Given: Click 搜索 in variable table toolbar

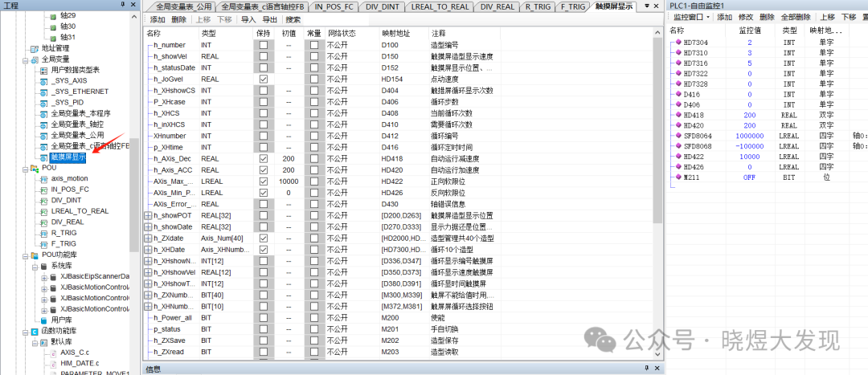Looking at the screenshot, I should [x=293, y=19].
